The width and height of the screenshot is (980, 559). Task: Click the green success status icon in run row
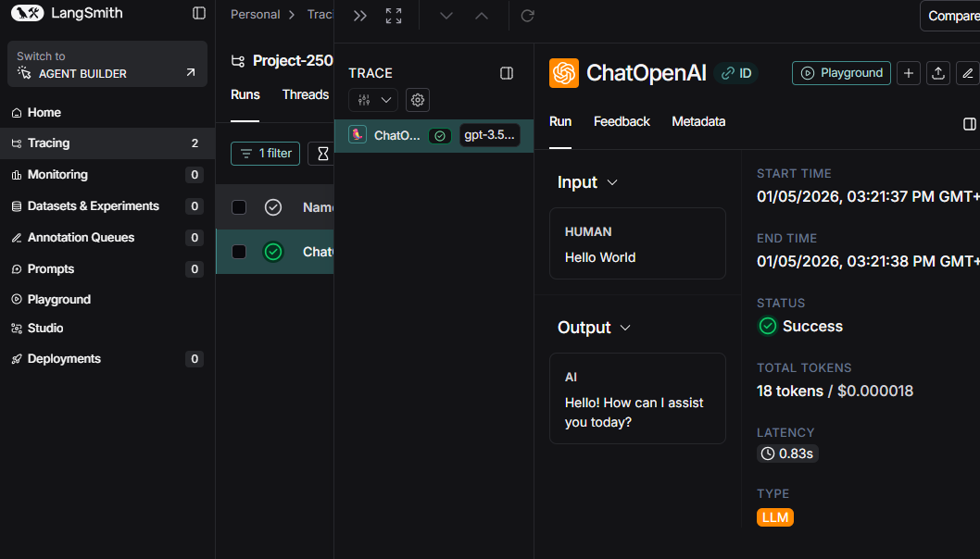tap(273, 252)
